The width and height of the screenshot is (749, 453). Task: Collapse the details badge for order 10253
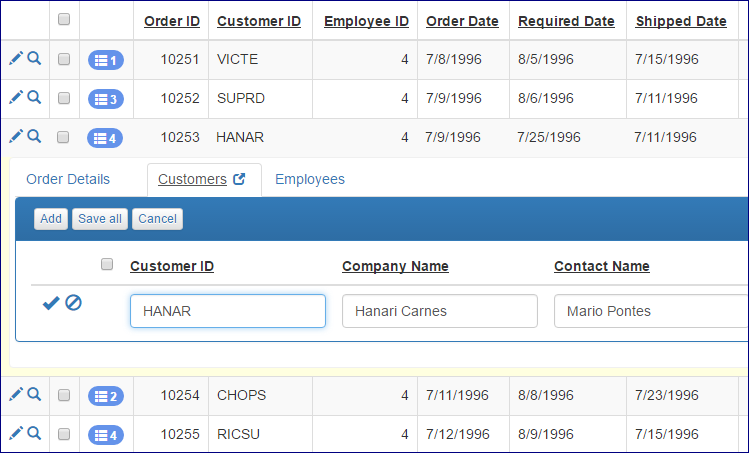pyautogui.click(x=105, y=138)
